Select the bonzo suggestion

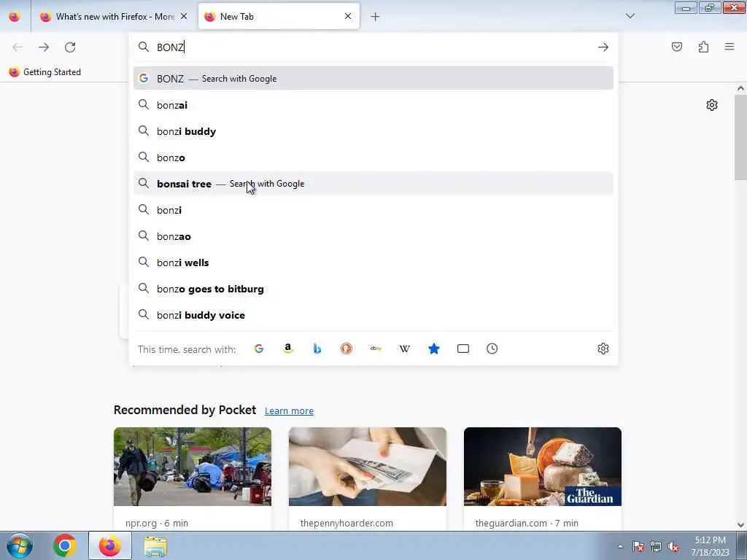coord(373,157)
